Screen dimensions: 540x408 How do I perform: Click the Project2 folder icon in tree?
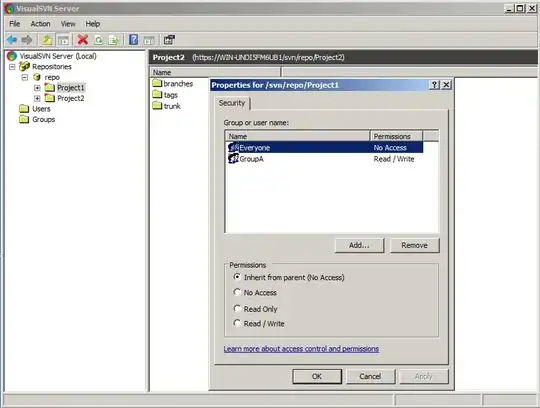click(50, 98)
